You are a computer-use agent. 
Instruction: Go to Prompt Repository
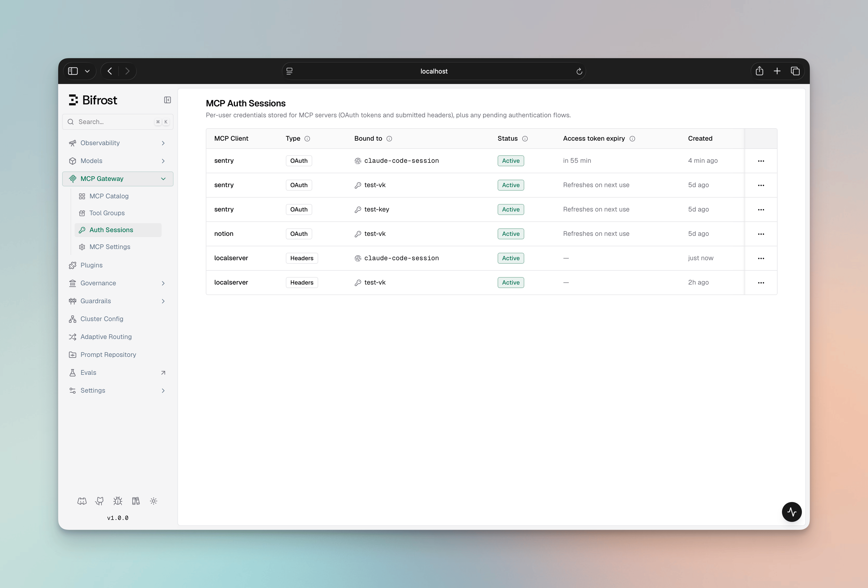tap(118, 355)
